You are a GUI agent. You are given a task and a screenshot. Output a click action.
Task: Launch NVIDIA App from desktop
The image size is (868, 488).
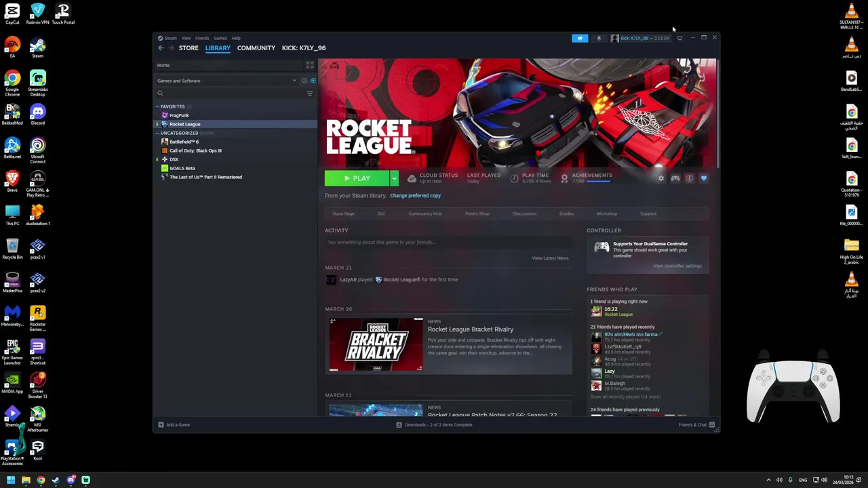[x=12, y=383]
